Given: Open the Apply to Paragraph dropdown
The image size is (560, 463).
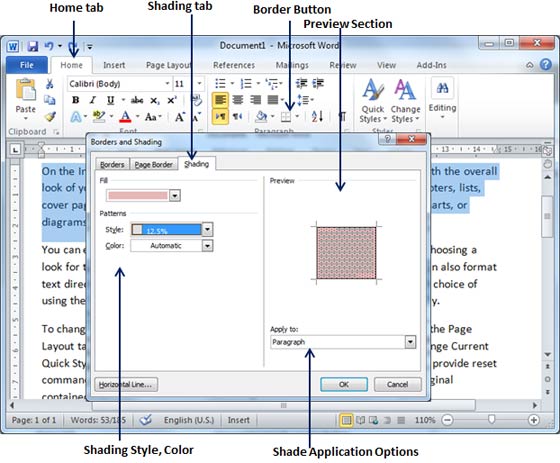Looking at the screenshot, I should (410, 342).
